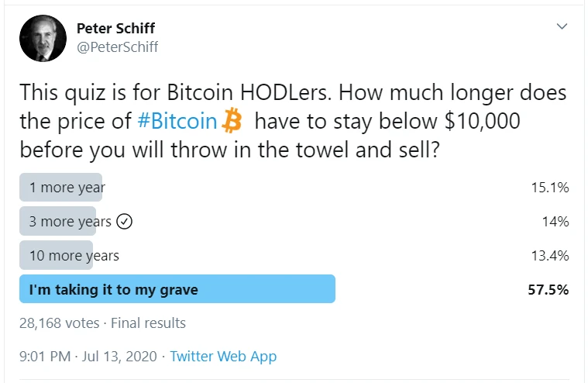This screenshot has height=383, width=588.
Task: Click the @PeterSchiff handle
Action: [x=117, y=47]
